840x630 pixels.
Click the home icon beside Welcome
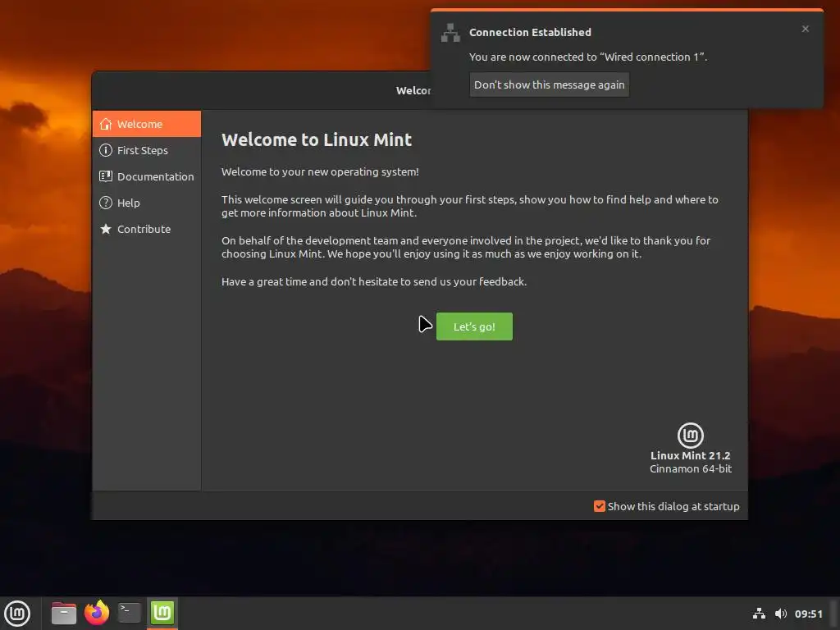[106, 124]
